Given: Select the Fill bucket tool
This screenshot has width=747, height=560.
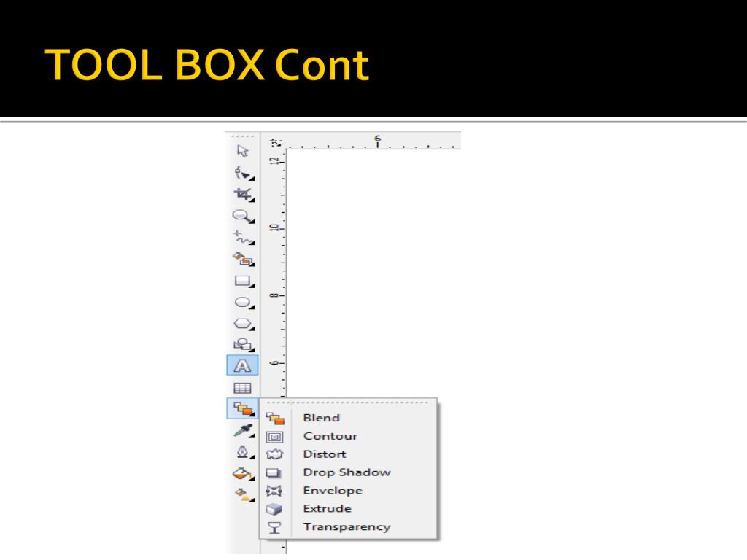Looking at the screenshot, I should click(x=243, y=473).
